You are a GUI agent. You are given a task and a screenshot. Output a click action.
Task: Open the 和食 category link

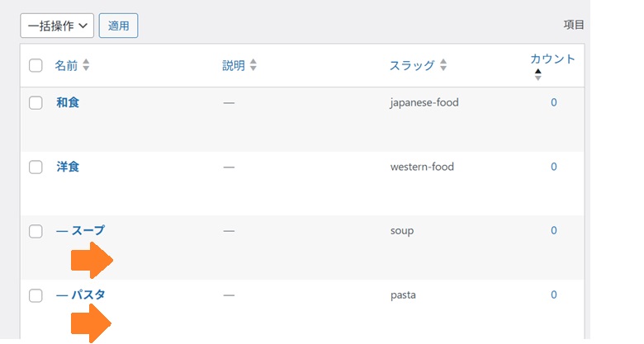coord(68,103)
